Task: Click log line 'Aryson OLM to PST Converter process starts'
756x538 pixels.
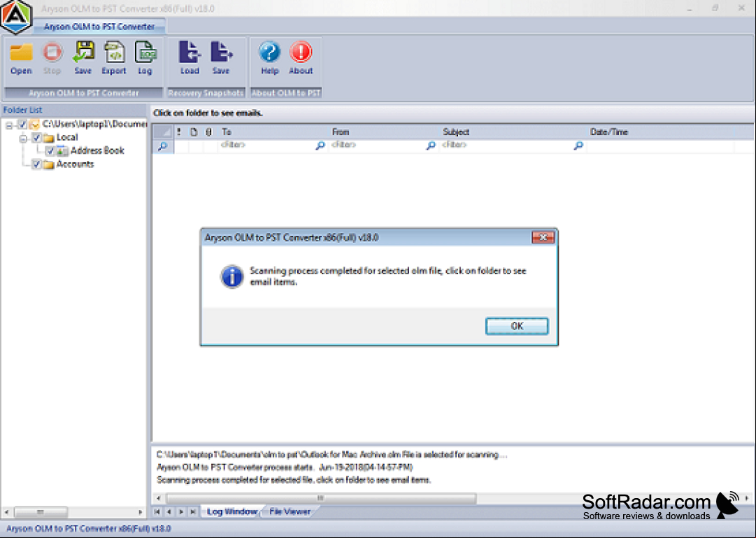Action: tap(285, 467)
